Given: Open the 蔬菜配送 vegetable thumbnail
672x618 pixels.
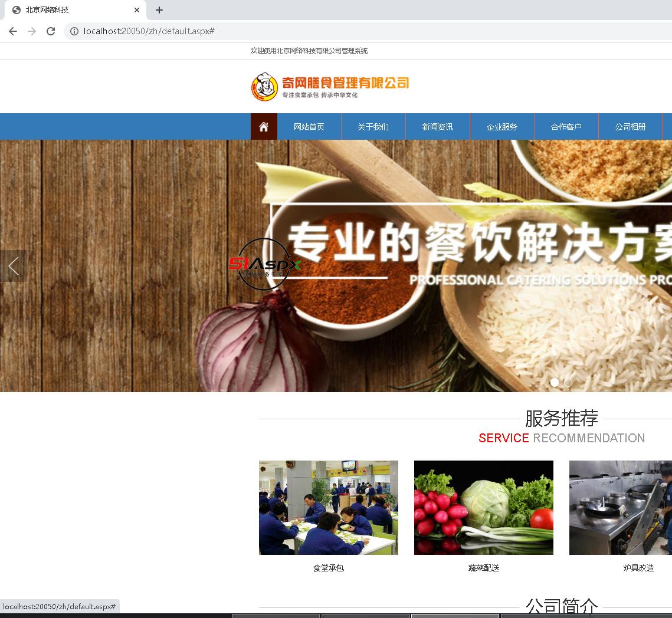Looking at the screenshot, I should 484,508.
